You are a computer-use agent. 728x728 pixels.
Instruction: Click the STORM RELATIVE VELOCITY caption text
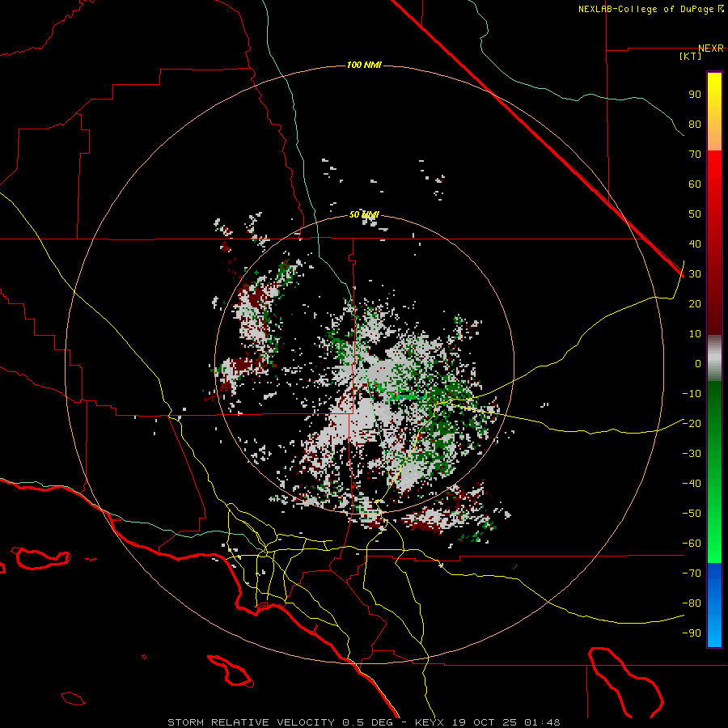tap(251, 722)
